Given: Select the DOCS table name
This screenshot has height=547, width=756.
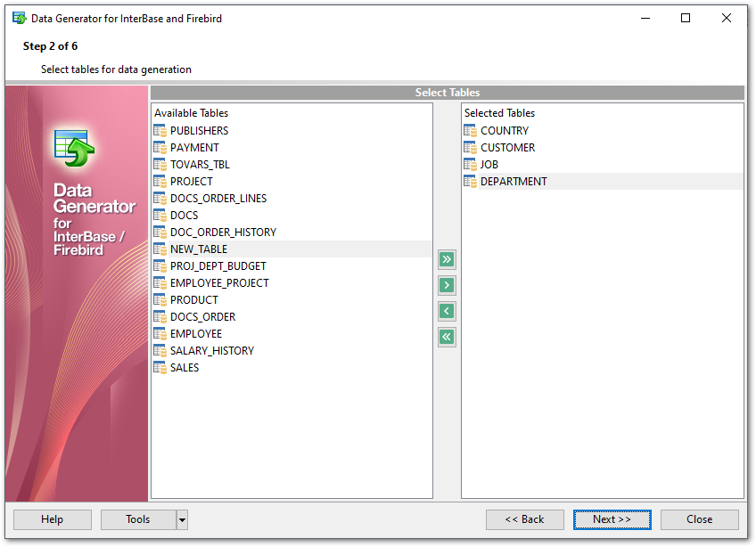Looking at the screenshot, I should click(185, 215).
